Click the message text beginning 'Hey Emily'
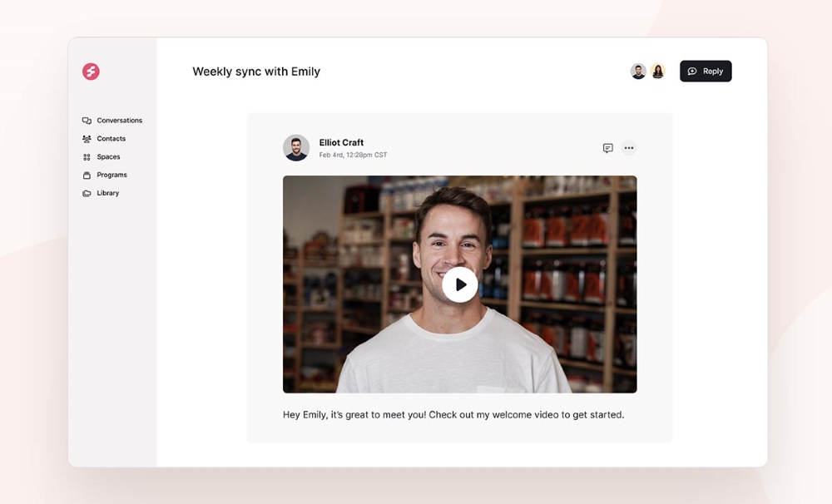 (453, 415)
